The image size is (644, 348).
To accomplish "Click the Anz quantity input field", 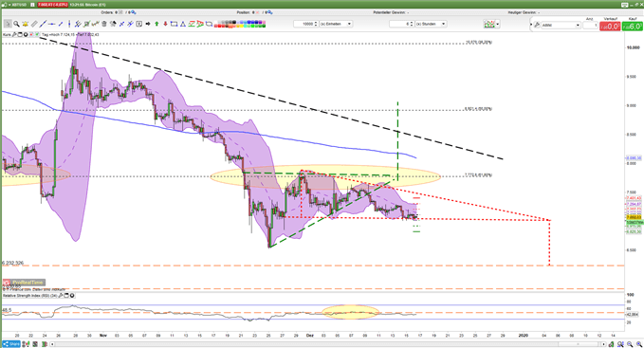I will pos(590,25).
